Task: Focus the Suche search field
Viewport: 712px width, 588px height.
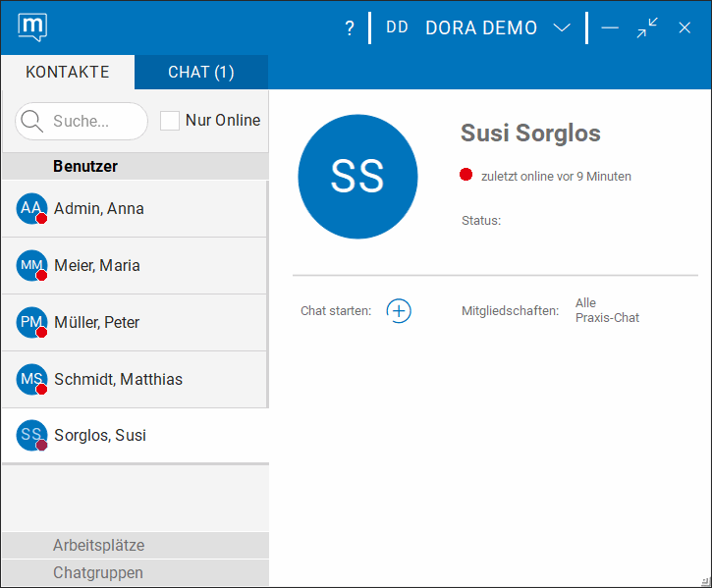Action: tap(82, 122)
